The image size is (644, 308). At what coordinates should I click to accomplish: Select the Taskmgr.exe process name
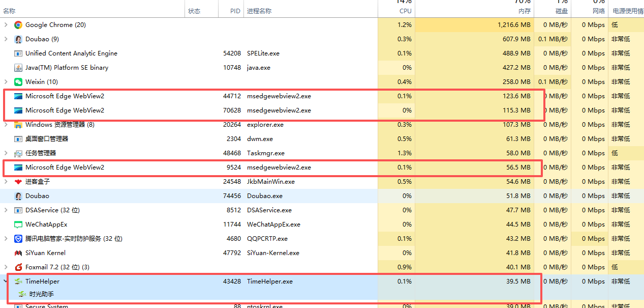point(266,153)
